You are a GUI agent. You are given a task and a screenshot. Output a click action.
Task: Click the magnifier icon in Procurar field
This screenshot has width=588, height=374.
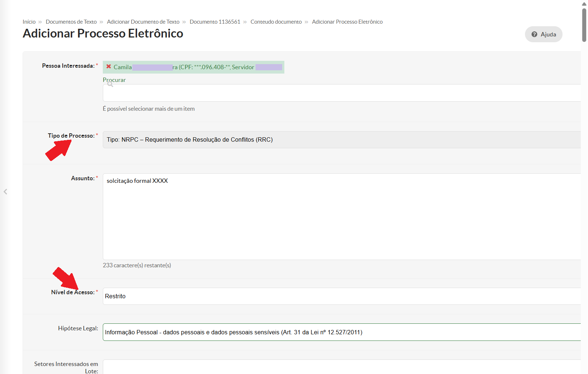point(110,84)
